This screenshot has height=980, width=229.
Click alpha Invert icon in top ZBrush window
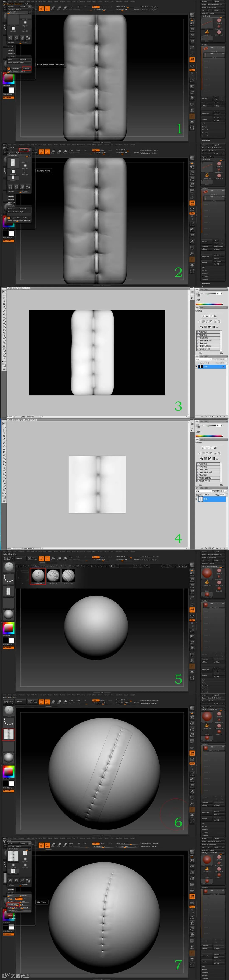28,38
